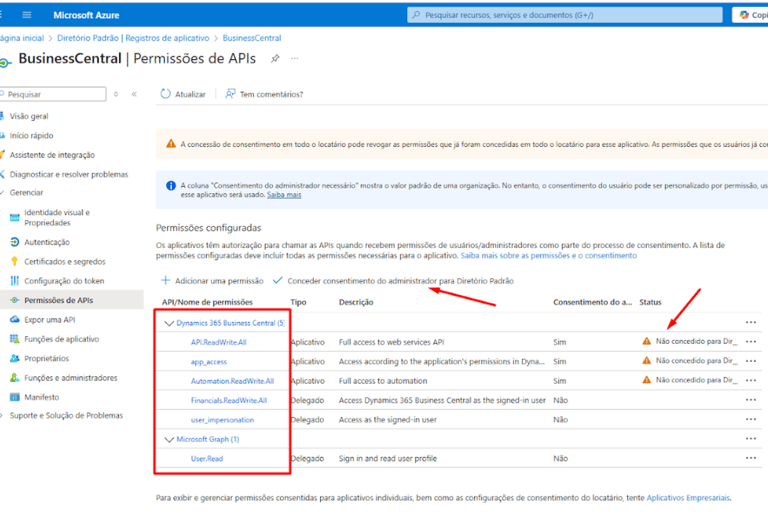Click the sidebar Pesquisar search field
The height and width of the screenshot is (512, 768).
tap(53, 94)
